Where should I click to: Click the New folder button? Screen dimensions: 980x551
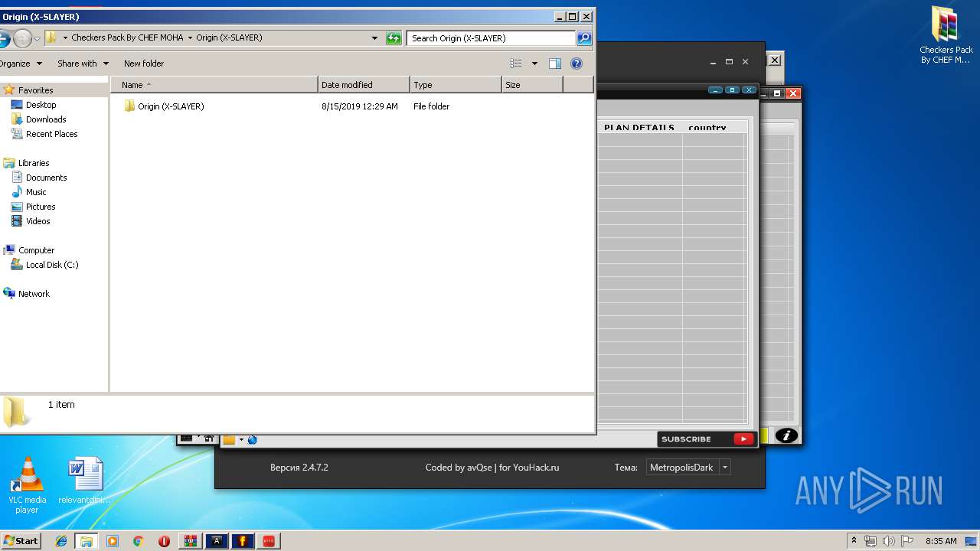click(144, 64)
